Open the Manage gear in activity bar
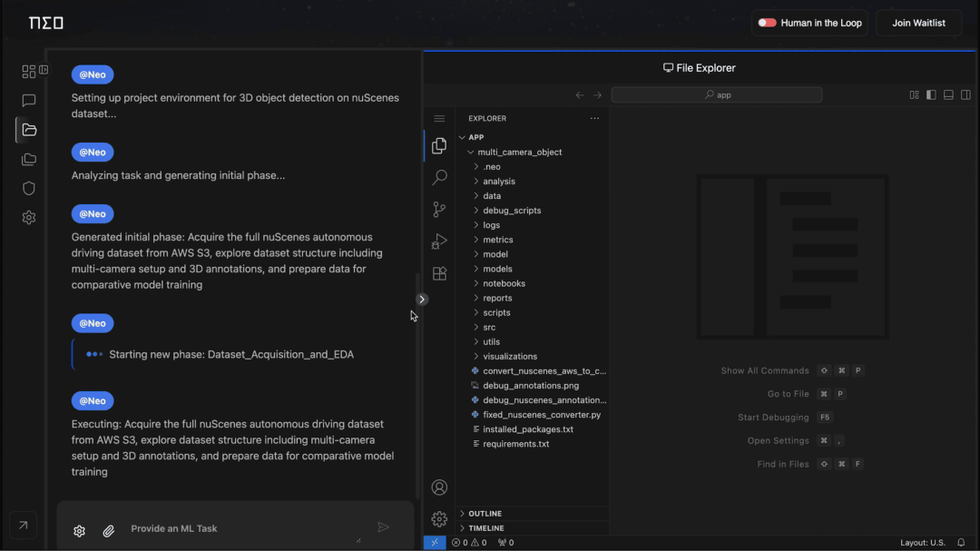 pos(439,519)
